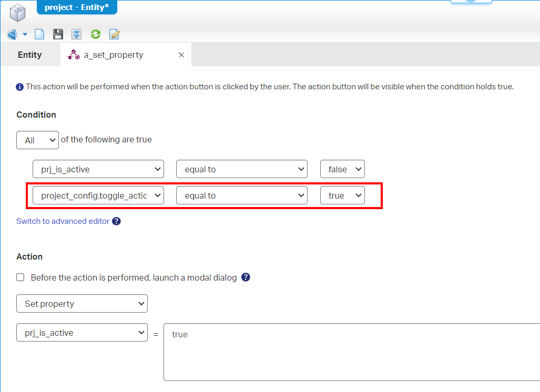Click the green refresh icon
540x392 pixels.
pyautogui.click(x=95, y=34)
